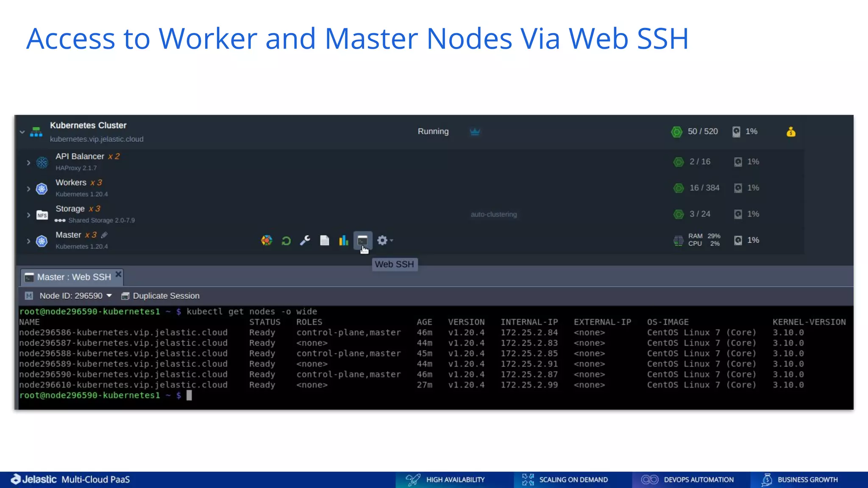Click the green cloudlet icon for 2 / 16

click(679, 162)
